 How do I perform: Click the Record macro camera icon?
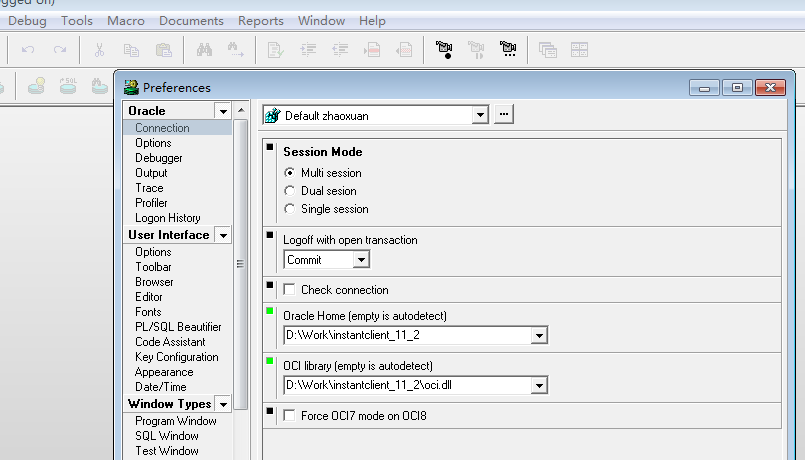pos(444,50)
